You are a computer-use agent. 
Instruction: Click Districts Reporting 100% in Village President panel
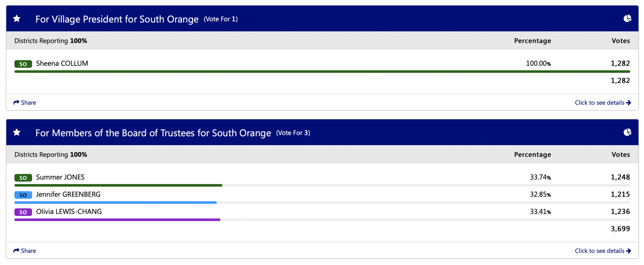pyautogui.click(x=51, y=41)
